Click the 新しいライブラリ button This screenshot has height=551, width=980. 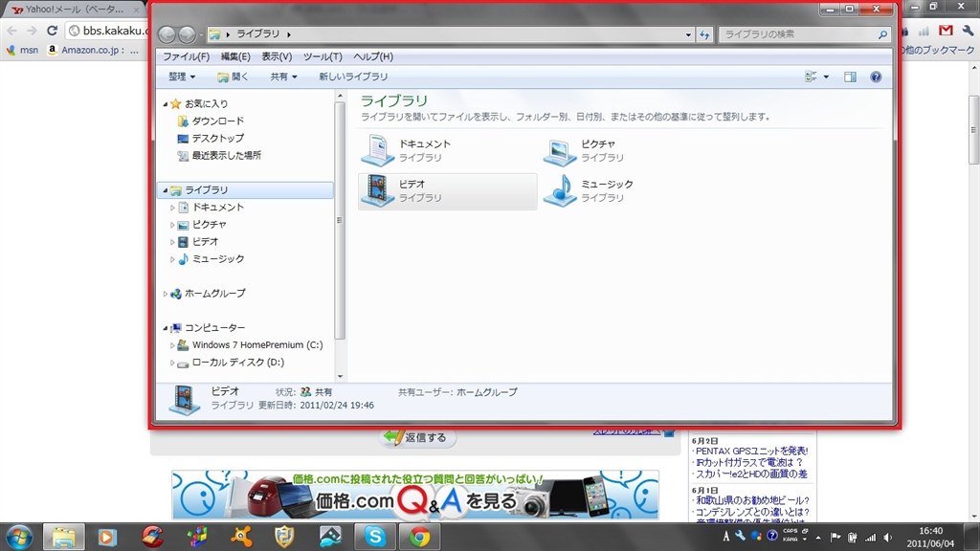point(353,77)
